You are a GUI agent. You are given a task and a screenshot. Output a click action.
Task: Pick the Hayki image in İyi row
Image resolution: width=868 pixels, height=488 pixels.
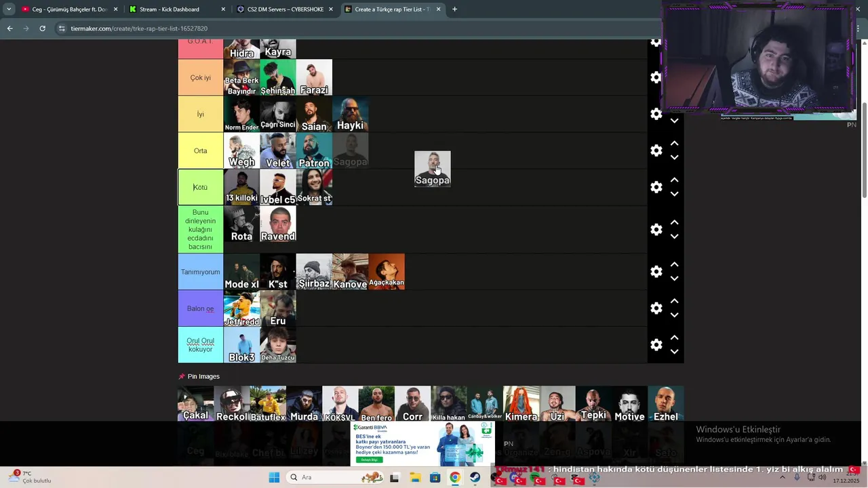tap(351, 114)
